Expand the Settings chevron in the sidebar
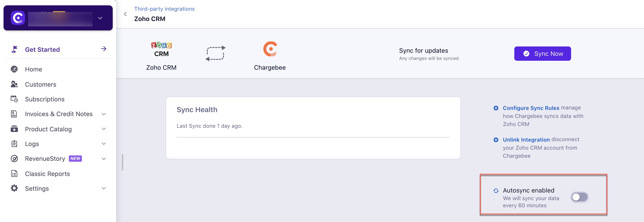Viewport: 644px width, 222px height. [104, 188]
